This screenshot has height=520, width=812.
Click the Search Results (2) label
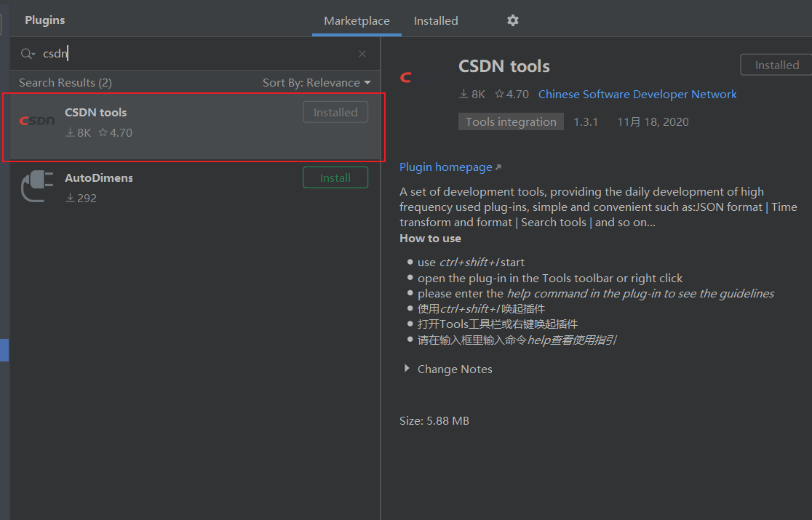click(65, 83)
